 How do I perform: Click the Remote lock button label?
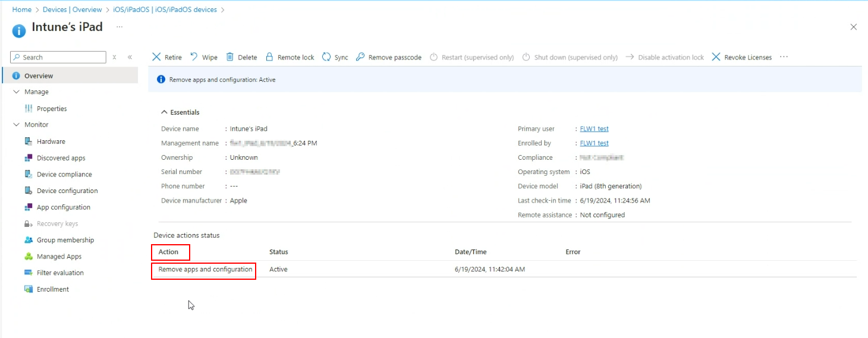pos(295,58)
